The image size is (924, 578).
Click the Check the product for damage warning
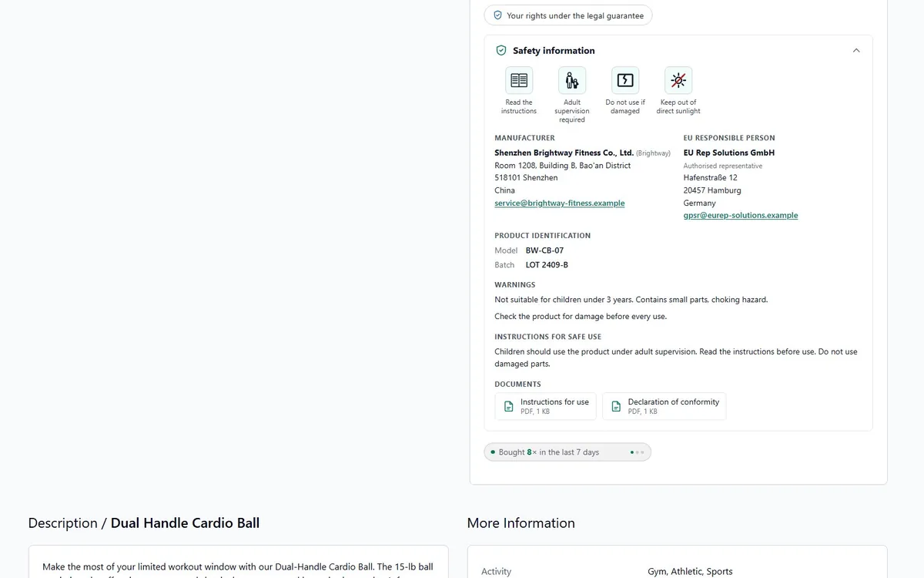tap(581, 317)
